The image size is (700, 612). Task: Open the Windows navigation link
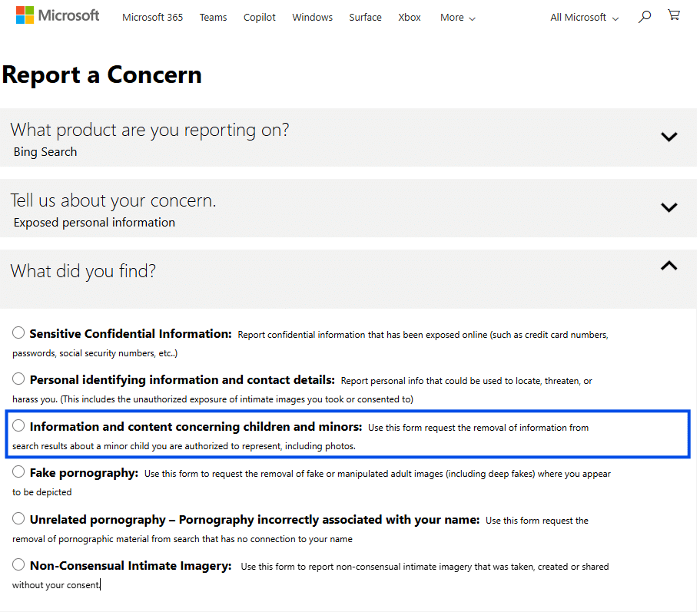pos(312,18)
